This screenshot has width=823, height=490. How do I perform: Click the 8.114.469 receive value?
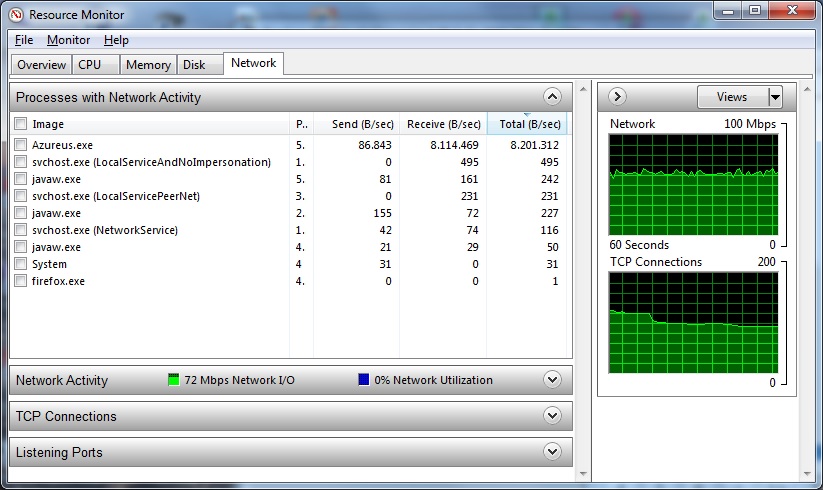(454, 145)
